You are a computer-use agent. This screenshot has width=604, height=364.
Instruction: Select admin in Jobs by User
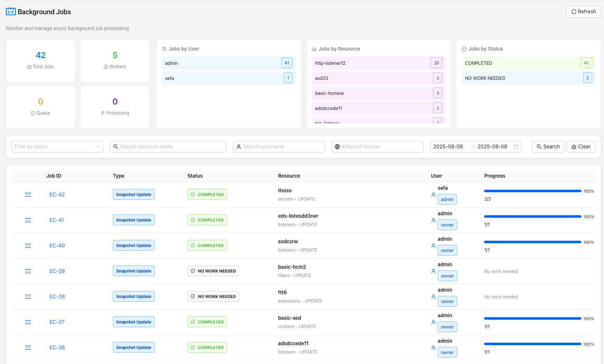pyautogui.click(x=229, y=63)
